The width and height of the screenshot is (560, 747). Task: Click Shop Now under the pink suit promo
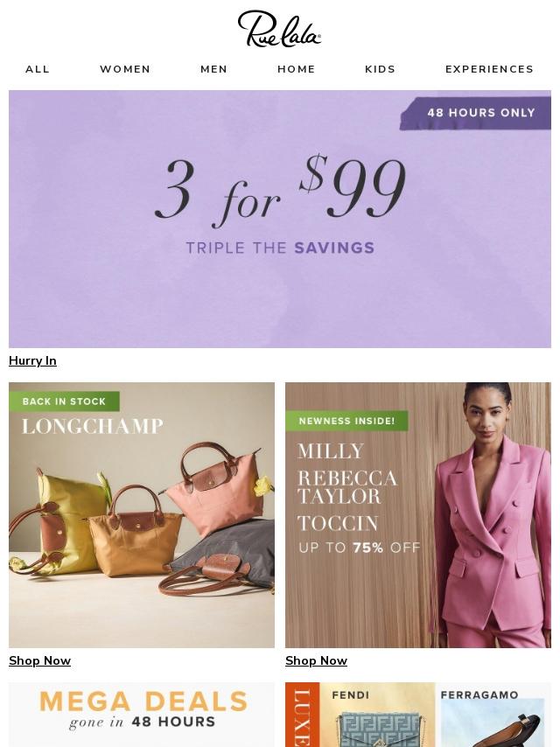317,660
